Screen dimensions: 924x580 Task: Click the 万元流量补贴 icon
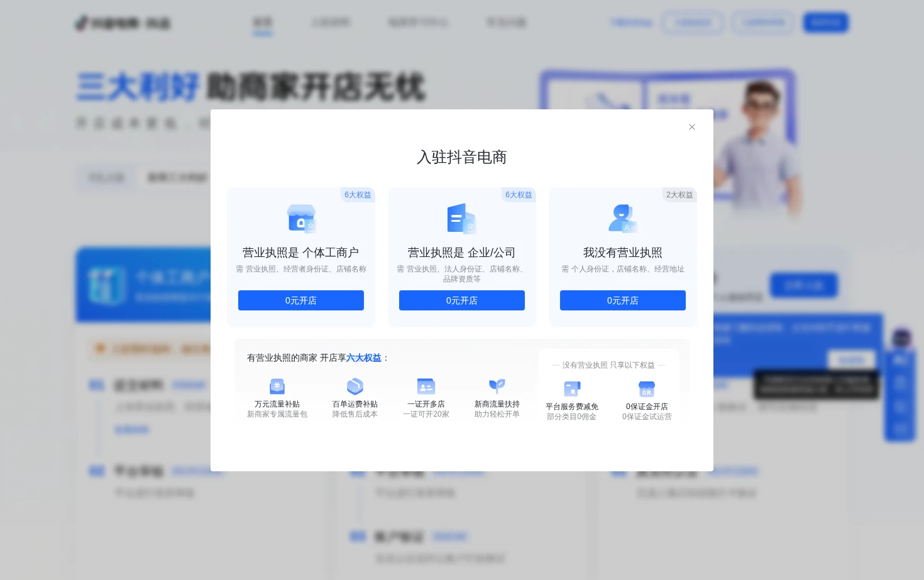click(x=277, y=386)
